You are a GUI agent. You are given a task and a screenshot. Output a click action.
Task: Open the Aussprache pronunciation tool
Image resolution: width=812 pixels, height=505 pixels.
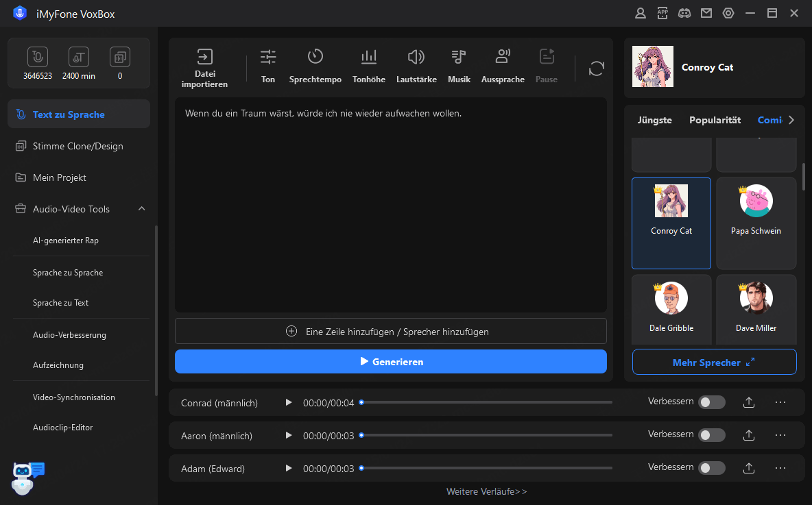(503, 58)
